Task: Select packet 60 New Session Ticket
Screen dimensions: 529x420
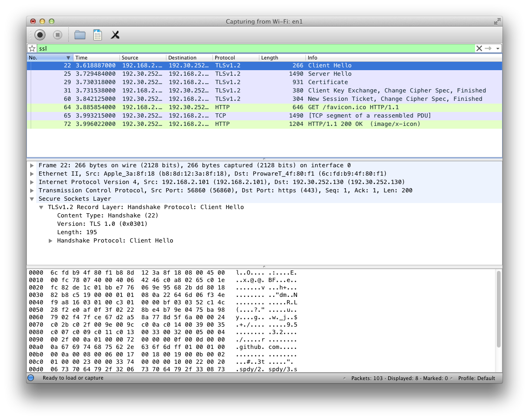Action: 264,99
